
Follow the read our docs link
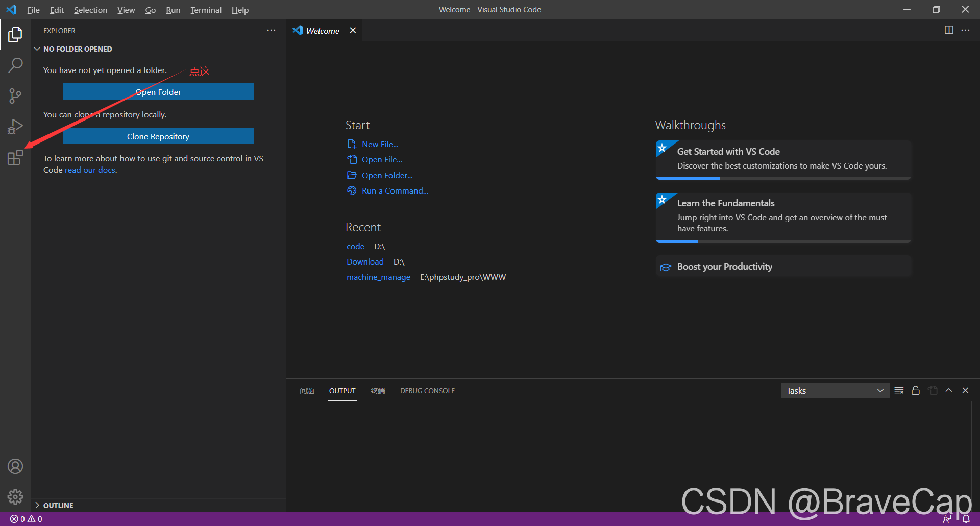click(x=90, y=170)
